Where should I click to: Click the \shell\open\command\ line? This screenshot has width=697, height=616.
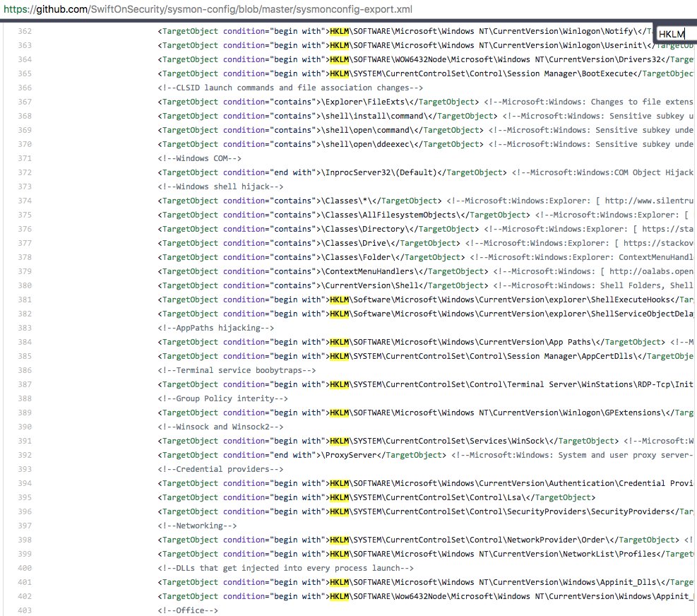[426, 130]
